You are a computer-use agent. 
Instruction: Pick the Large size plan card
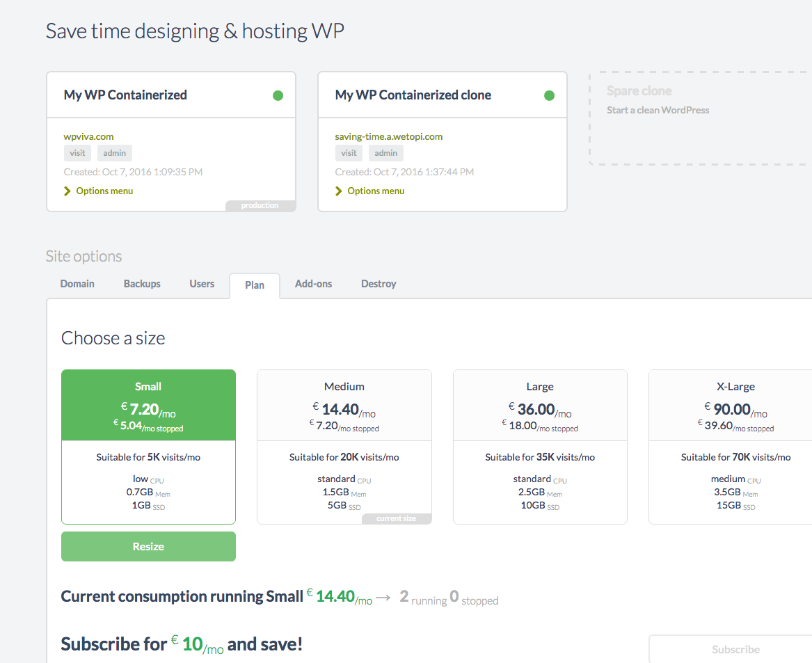pyautogui.click(x=540, y=446)
